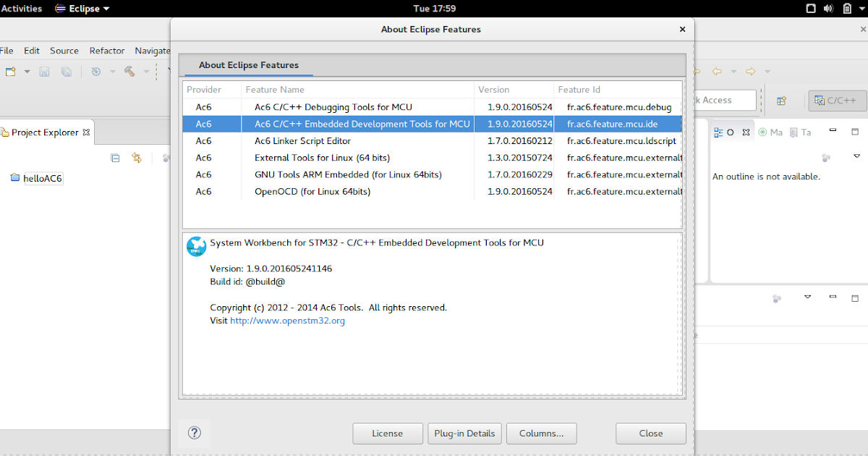Maximize the Outline view
Screen dimensions: 868x456
855,131
